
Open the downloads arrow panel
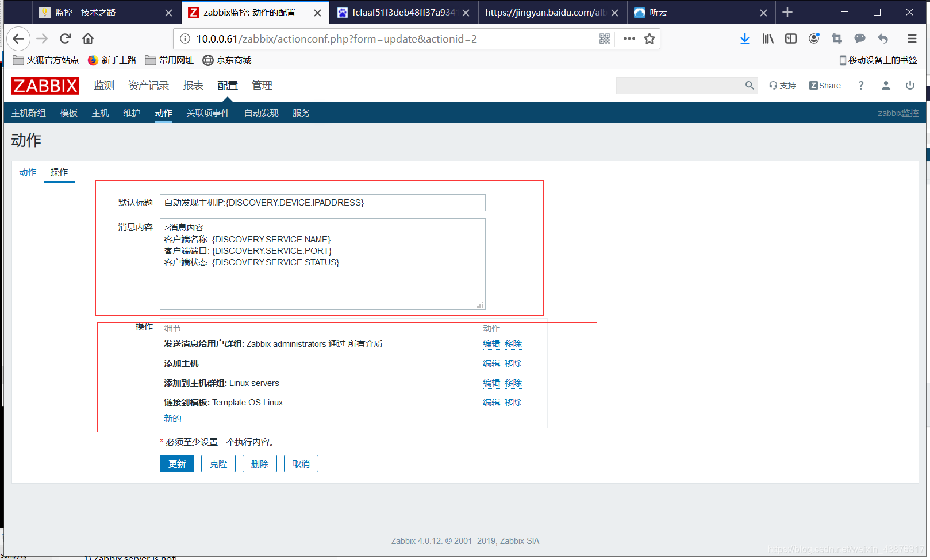(745, 38)
